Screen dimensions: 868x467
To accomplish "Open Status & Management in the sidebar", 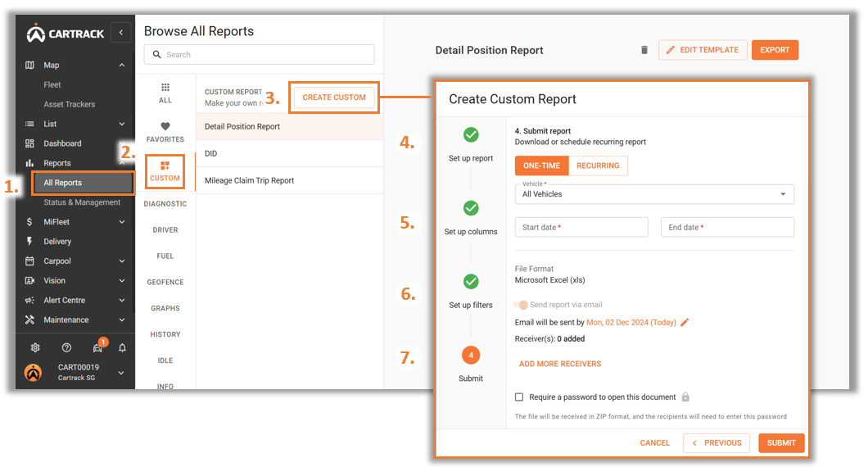I will pyautogui.click(x=82, y=202).
